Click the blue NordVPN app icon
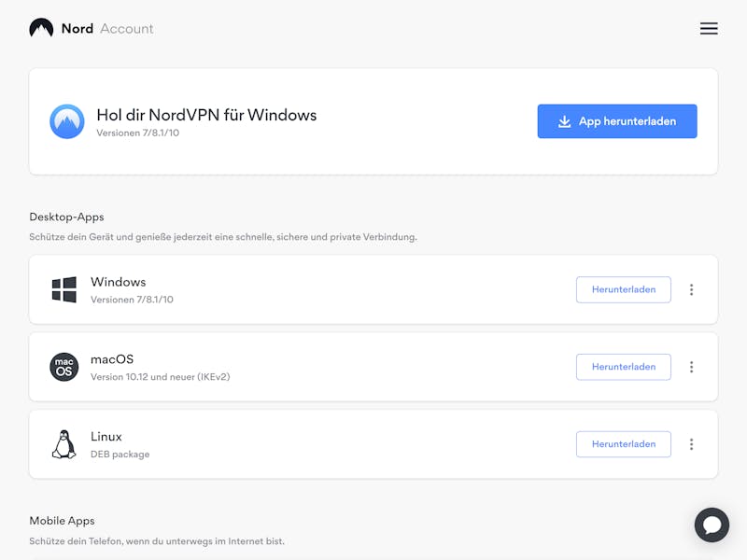Image resolution: width=747 pixels, height=560 pixels. pos(67,121)
